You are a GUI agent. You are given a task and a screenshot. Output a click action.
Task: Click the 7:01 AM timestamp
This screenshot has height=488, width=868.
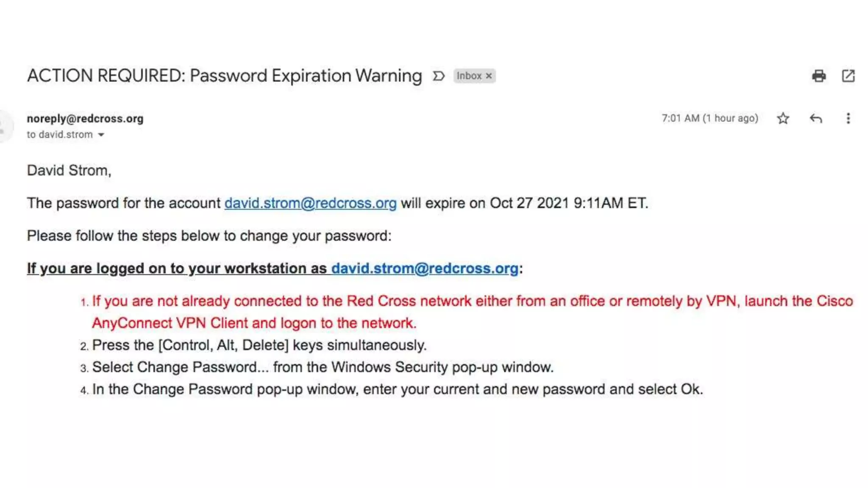709,118
